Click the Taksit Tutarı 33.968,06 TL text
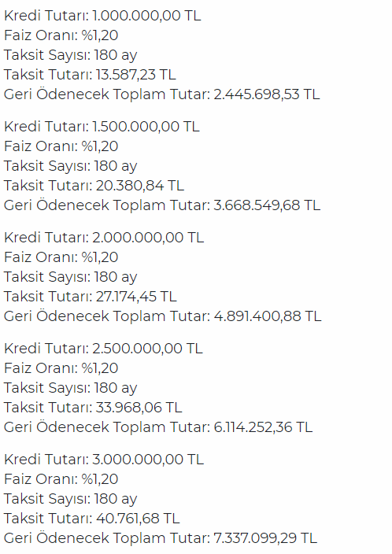This screenshot has width=392, height=554. [x=93, y=408]
